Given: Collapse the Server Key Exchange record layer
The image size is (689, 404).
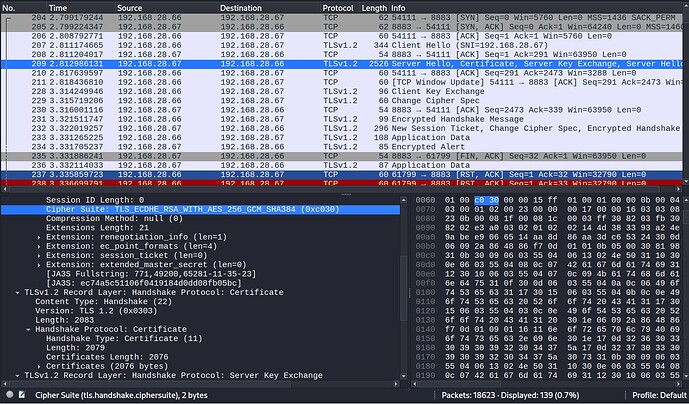Looking at the screenshot, I should pyautogui.click(x=18, y=375).
